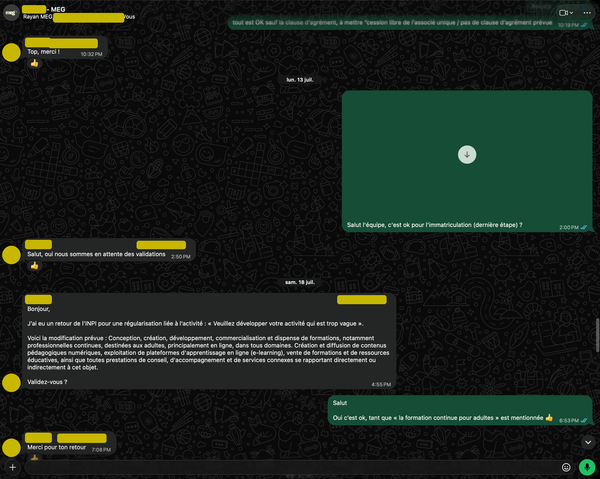The image size is (600, 479).
Task: Click the 6:53 PM read receipt checkmarks
Action: tap(584, 420)
